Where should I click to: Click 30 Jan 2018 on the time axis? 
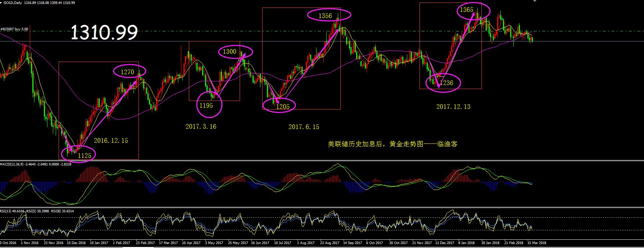pyautogui.click(x=490, y=243)
